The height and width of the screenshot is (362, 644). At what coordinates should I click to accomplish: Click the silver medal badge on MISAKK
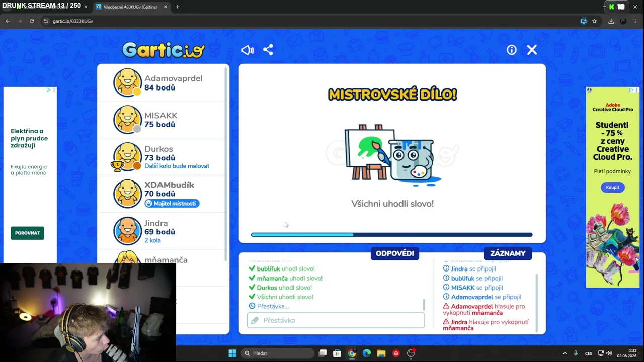click(137, 129)
